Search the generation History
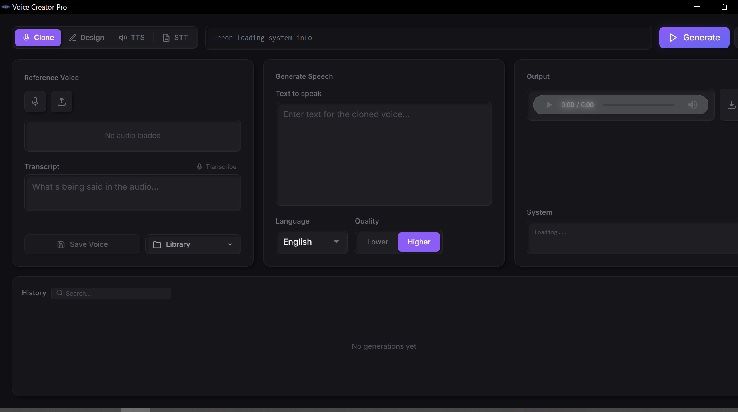The image size is (738, 412). [111, 293]
